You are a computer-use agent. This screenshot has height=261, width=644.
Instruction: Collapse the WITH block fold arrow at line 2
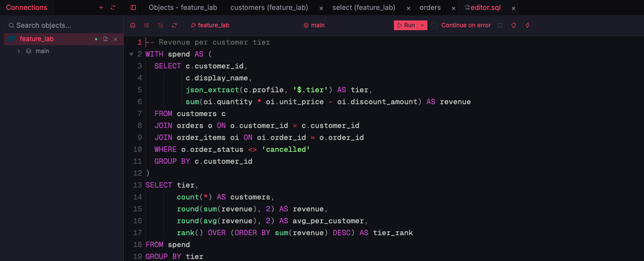pyautogui.click(x=131, y=54)
